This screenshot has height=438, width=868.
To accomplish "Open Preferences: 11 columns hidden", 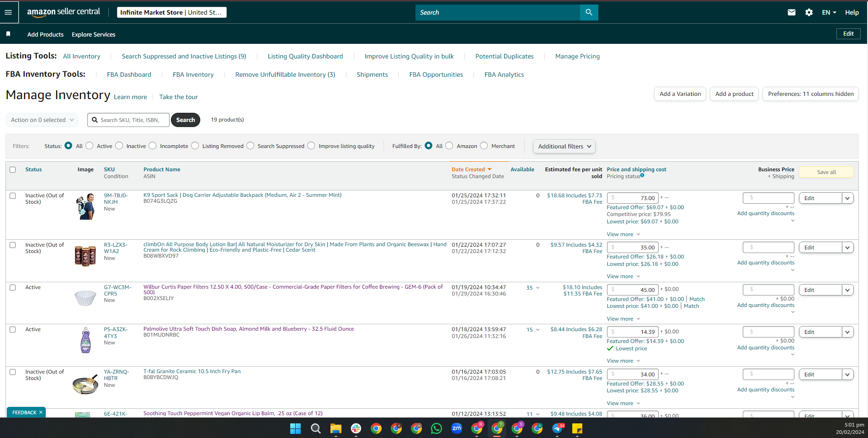I will click(811, 94).
